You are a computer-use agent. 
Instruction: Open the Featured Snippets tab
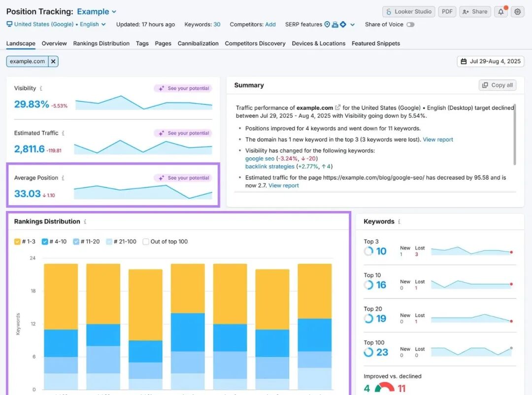tap(376, 43)
